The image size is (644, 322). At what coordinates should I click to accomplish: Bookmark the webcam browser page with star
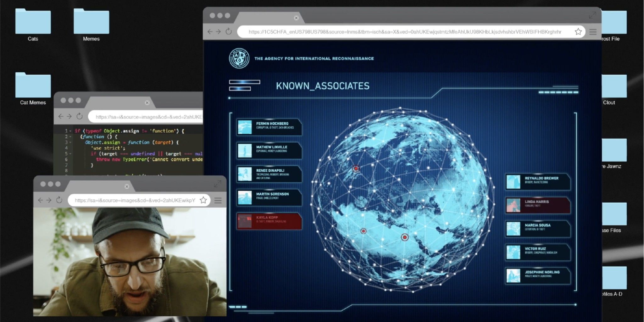203,200
